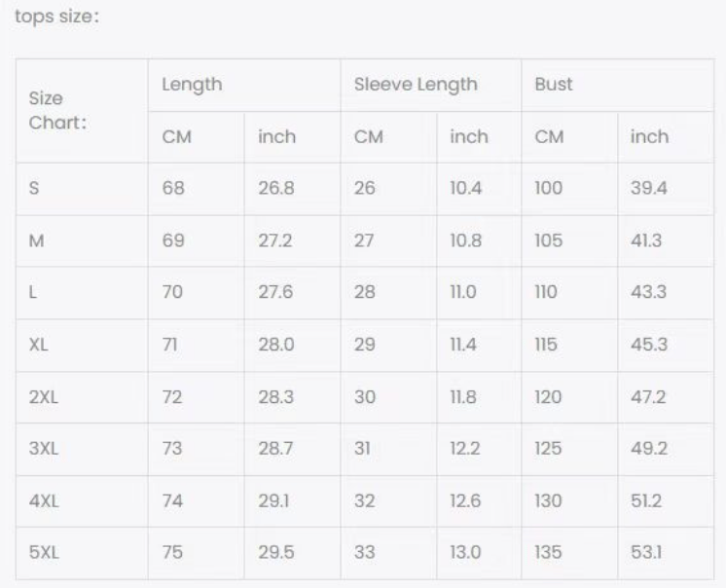Click the 4XL size row label

[44, 501]
